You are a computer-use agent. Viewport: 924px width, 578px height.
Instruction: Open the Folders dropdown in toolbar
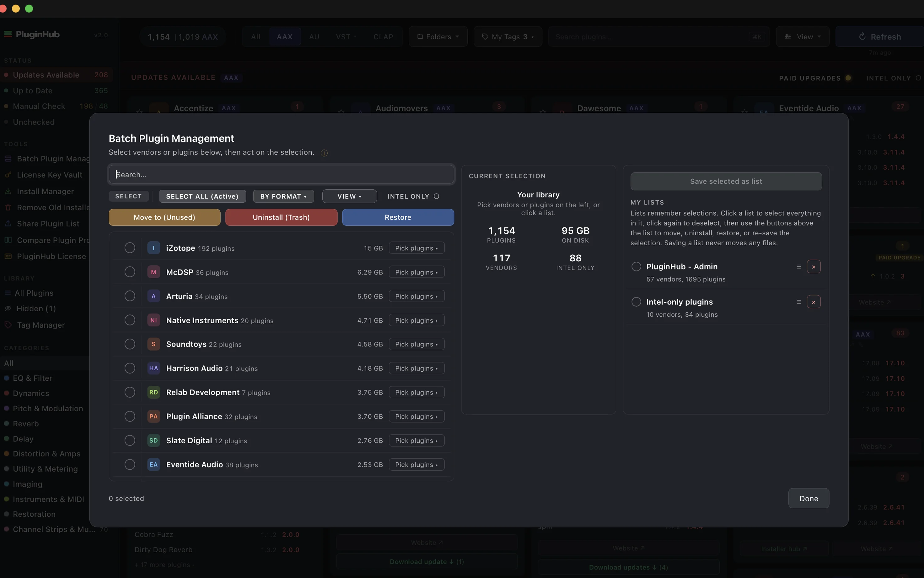tap(438, 37)
